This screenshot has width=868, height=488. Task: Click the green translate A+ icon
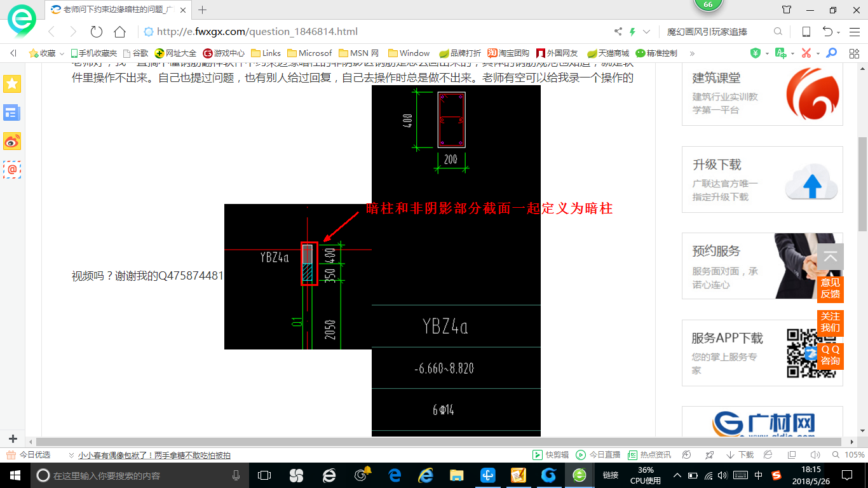pos(781,53)
